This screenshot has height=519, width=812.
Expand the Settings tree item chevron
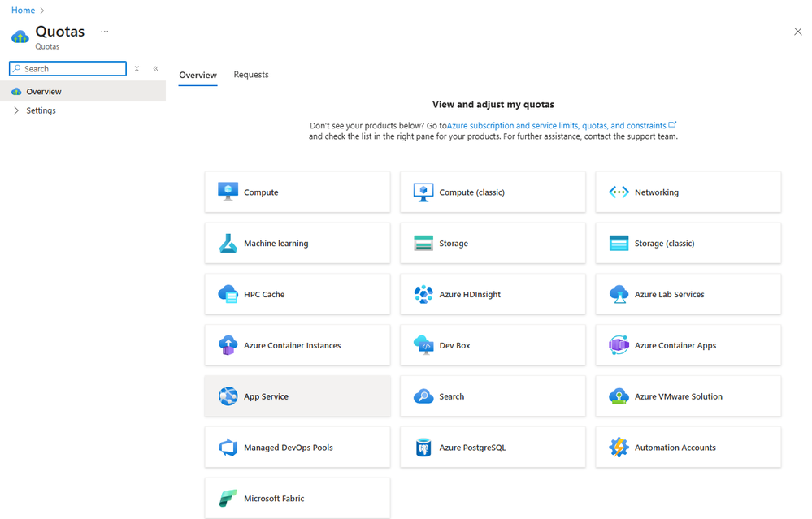click(x=16, y=110)
